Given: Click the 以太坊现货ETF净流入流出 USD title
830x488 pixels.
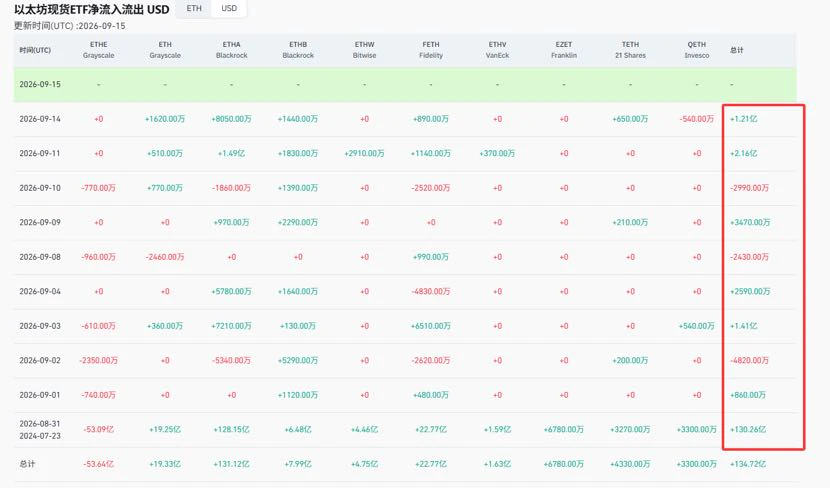Looking at the screenshot, I should (92, 10).
